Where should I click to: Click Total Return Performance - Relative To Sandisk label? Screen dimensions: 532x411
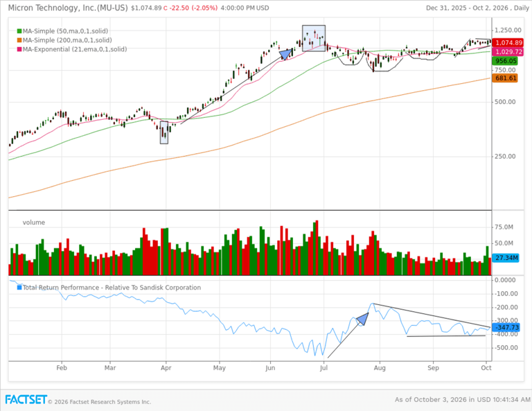[x=112, y=288]
